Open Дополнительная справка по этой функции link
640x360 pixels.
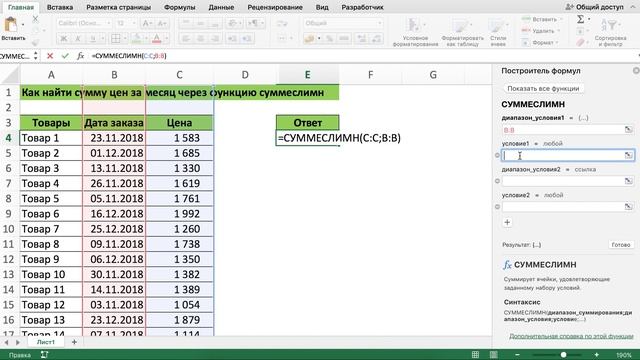[x=571, y=336]
